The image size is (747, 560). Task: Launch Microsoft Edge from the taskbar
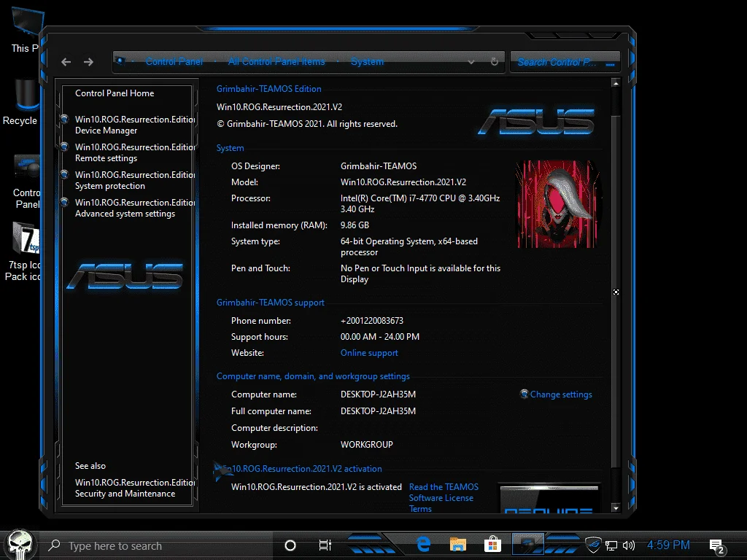pos(423,544)
